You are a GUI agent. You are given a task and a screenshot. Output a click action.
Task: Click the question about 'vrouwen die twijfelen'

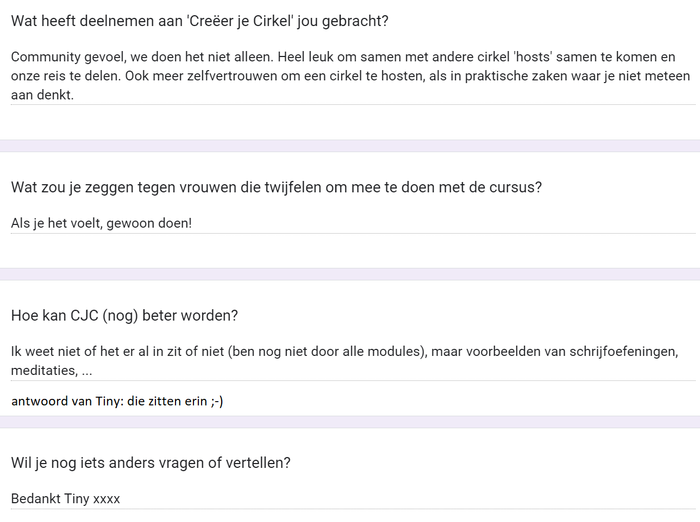[x=276, y=187]
